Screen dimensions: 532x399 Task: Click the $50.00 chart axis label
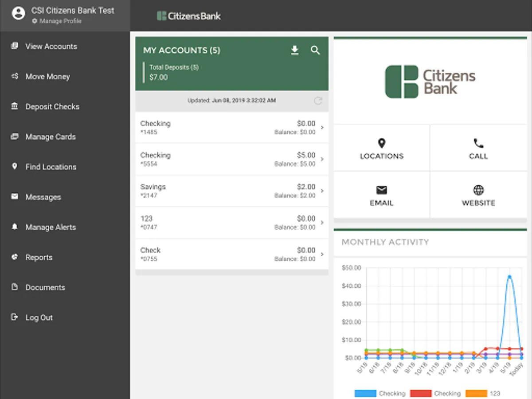(x=352, y=268)
